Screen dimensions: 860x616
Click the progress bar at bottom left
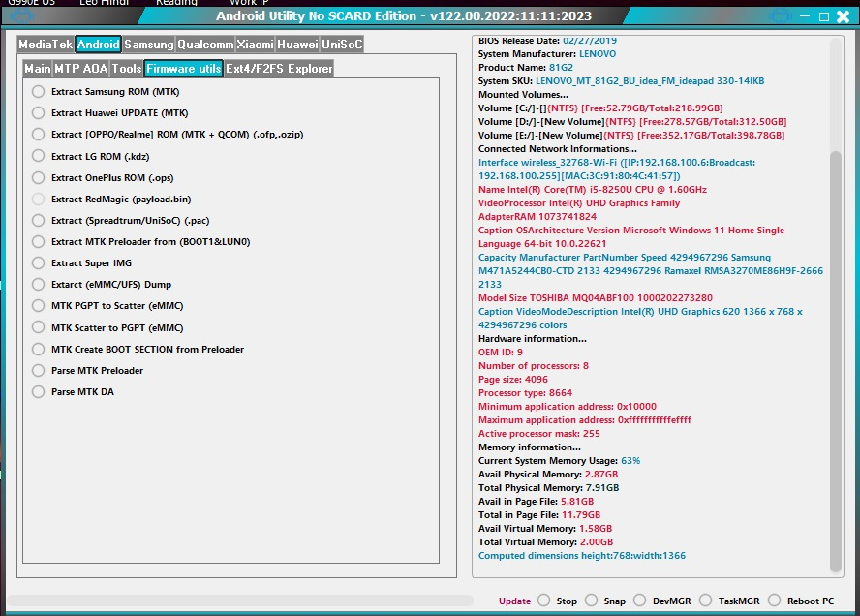click(x=242, y=601)
